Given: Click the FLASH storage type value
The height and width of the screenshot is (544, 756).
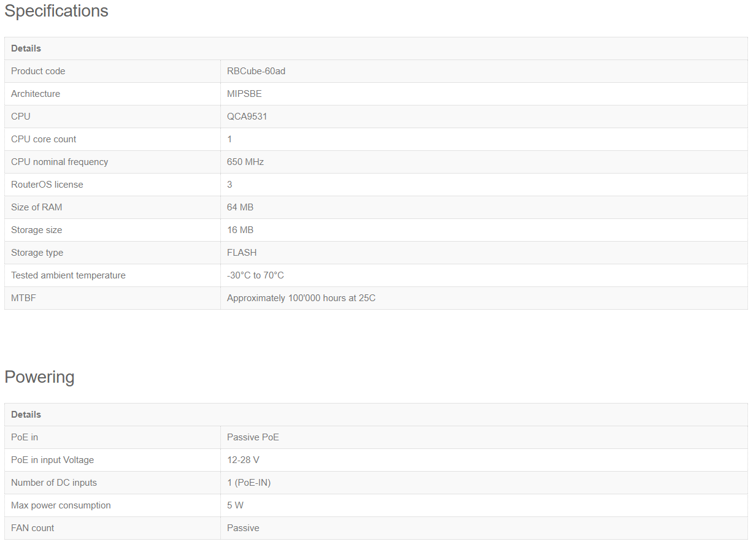Looking at the screenshot, I should point(242,253).
